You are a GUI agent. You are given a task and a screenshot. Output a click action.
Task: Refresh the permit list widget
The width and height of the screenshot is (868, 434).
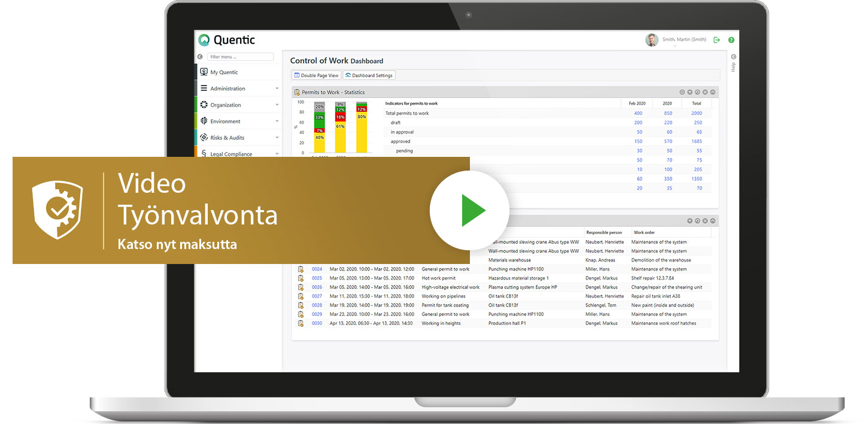click(697, 221)
